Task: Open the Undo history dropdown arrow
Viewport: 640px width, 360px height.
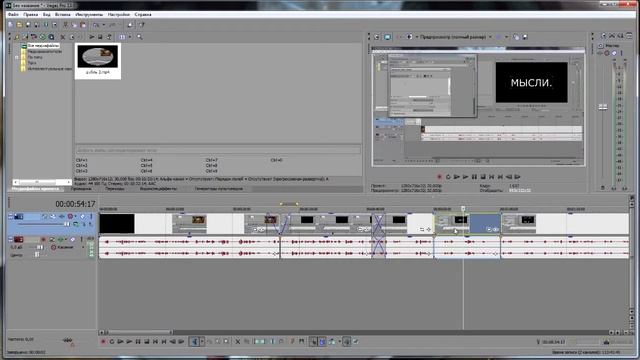Action: pyautogui.click(x=104, y=24)
